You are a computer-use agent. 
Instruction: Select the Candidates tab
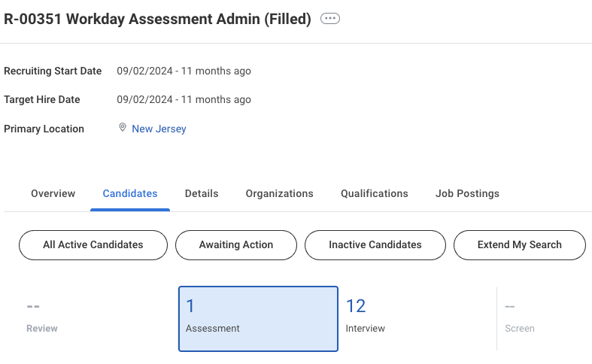coord(130,193)
